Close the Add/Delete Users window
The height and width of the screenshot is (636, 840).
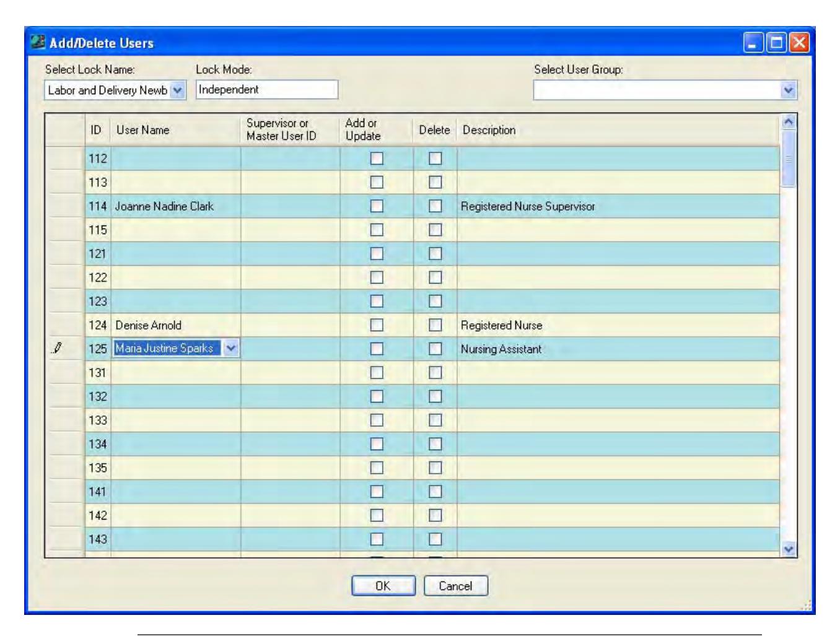(x=798, y=43)
